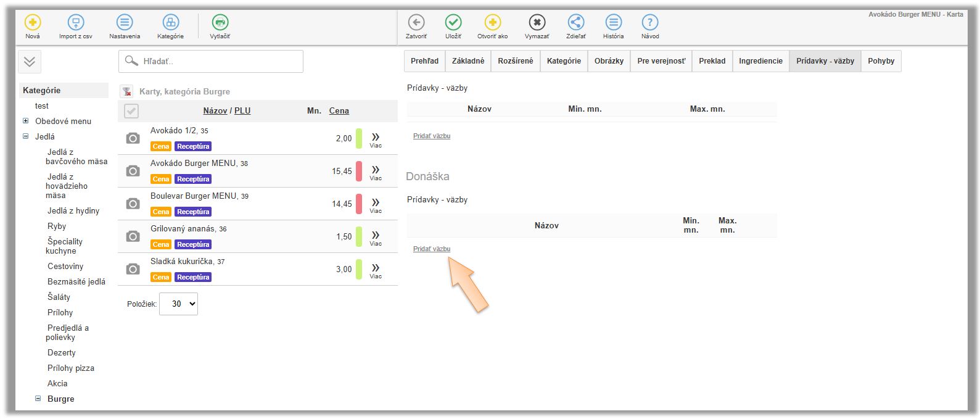Open Import z csv tool

point(75,23)
